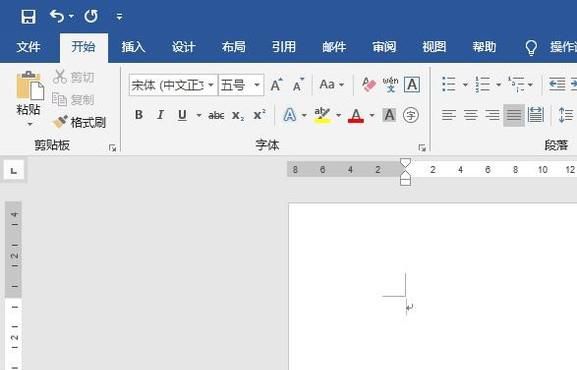The height and width of the screenshot is (370, 577).
Task: Click the font name box 宋体
Action: pos(168,85)
